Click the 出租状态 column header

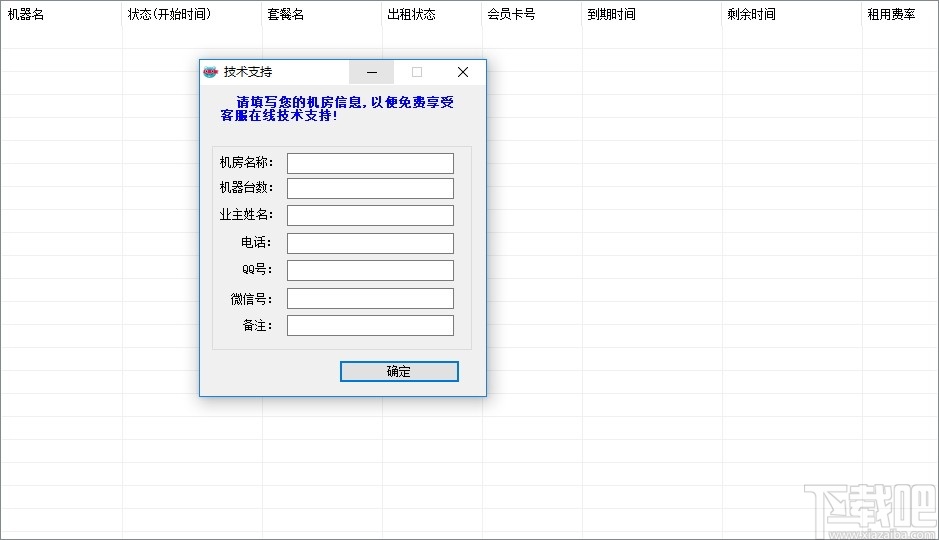coord(432,14)
